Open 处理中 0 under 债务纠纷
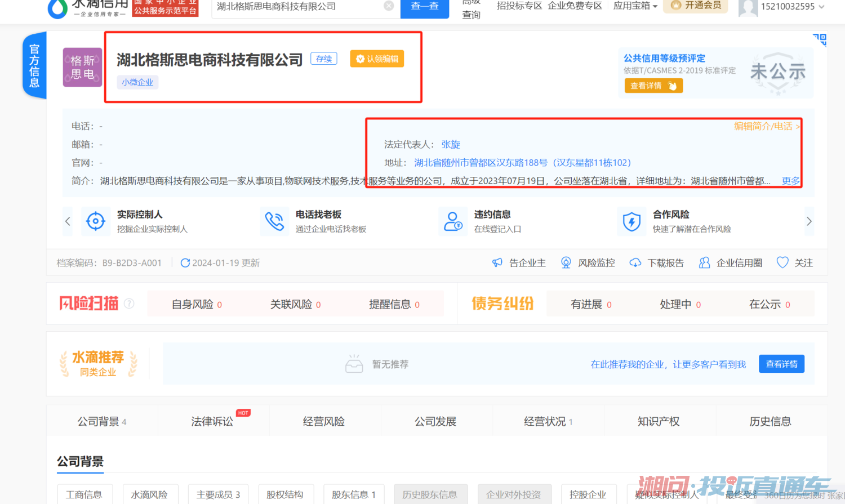 [681, 305]
